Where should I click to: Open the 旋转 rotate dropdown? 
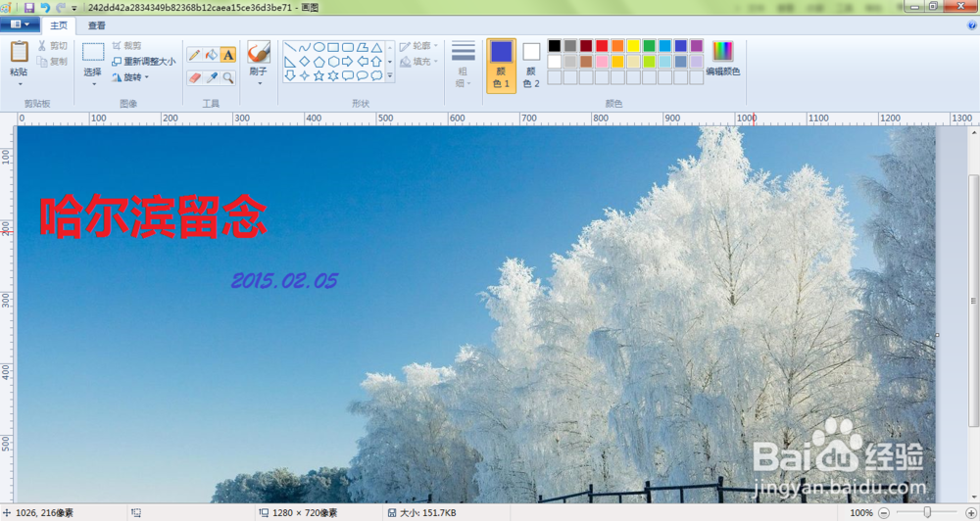[x=130, y=77]
